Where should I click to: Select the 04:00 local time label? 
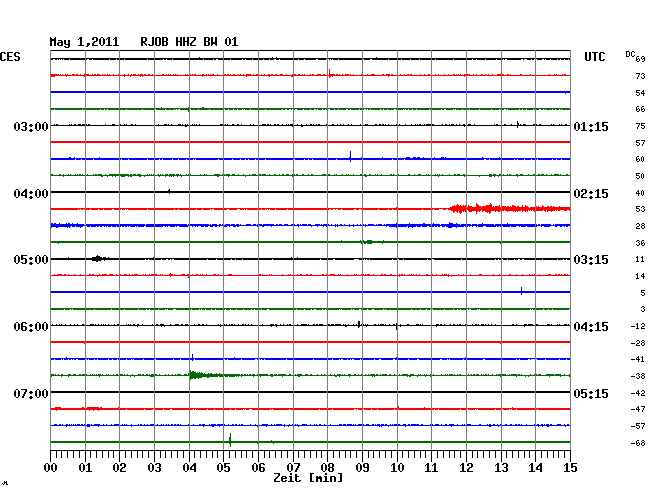[x=31, y=194]
